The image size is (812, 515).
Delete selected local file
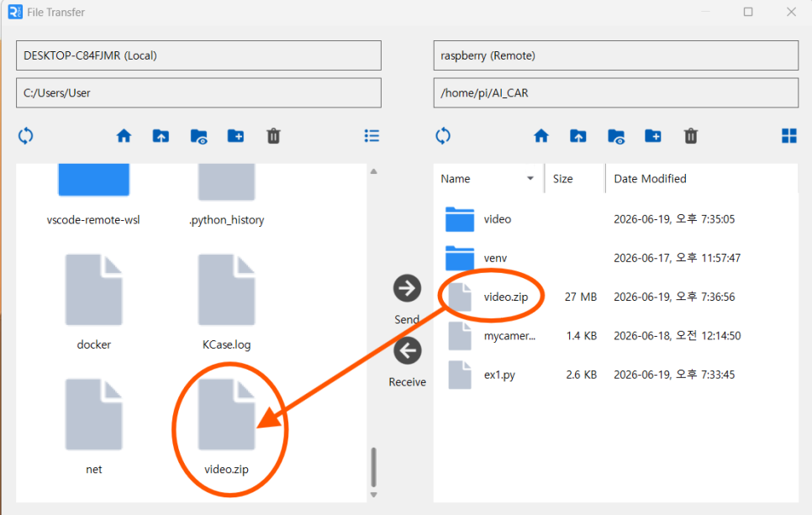tap(273, 136)
